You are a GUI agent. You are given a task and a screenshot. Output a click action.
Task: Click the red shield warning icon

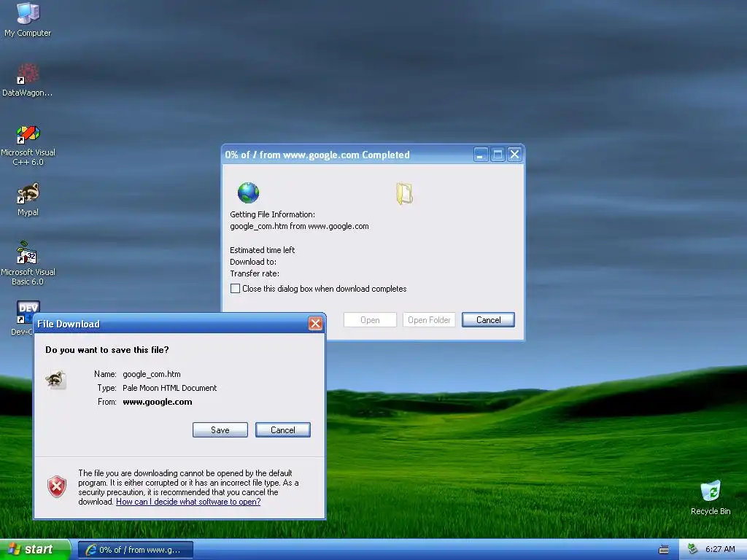coord(57,486)
